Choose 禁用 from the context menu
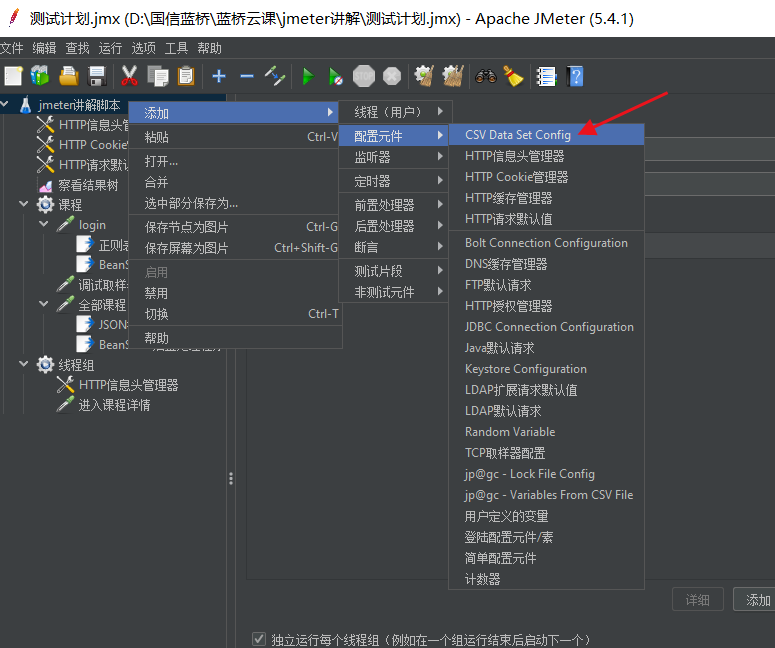 tap(234, 293)
